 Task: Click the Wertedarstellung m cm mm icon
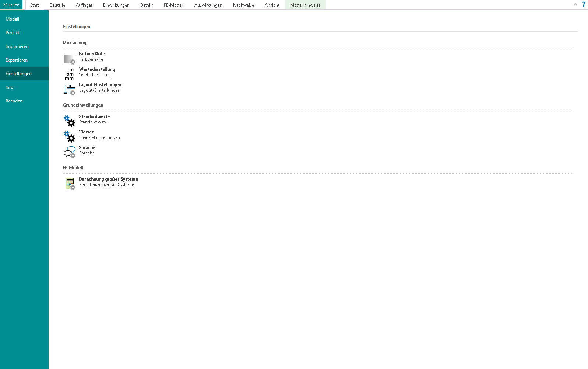point(70,74)
